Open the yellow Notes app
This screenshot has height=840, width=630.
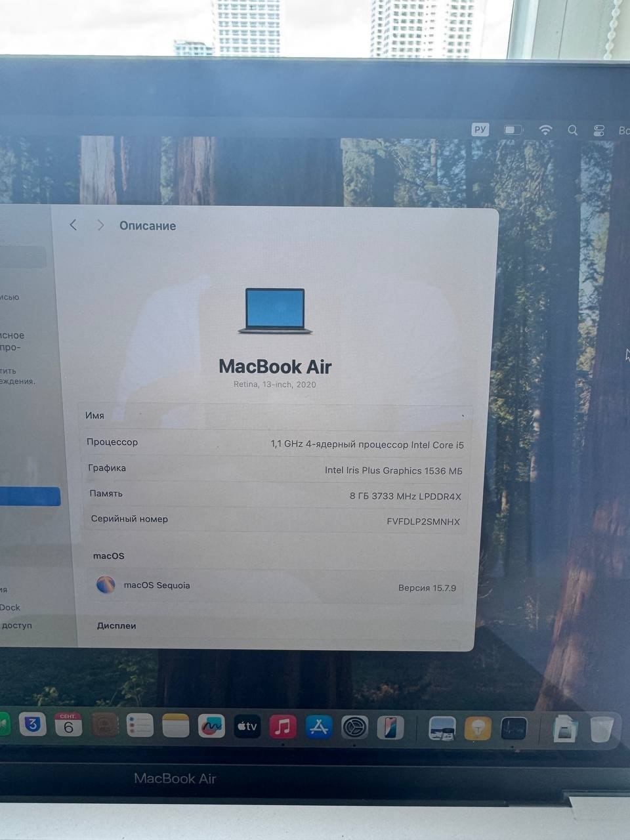(x=175, y=726)
